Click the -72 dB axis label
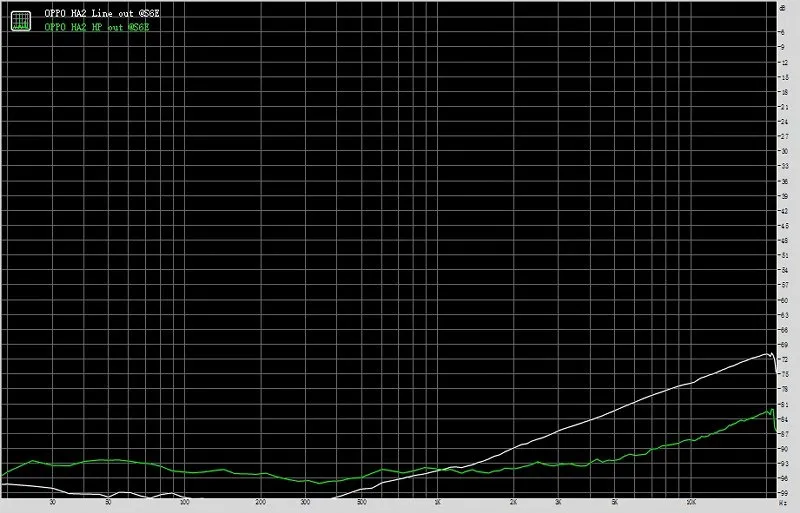This screenshot has width=800, height=513. coord(783,360)
